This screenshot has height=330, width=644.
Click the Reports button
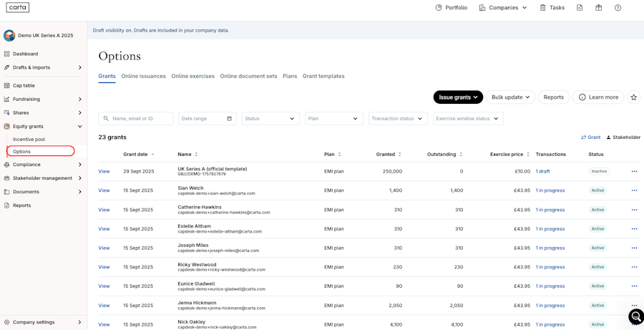[553, 97]
